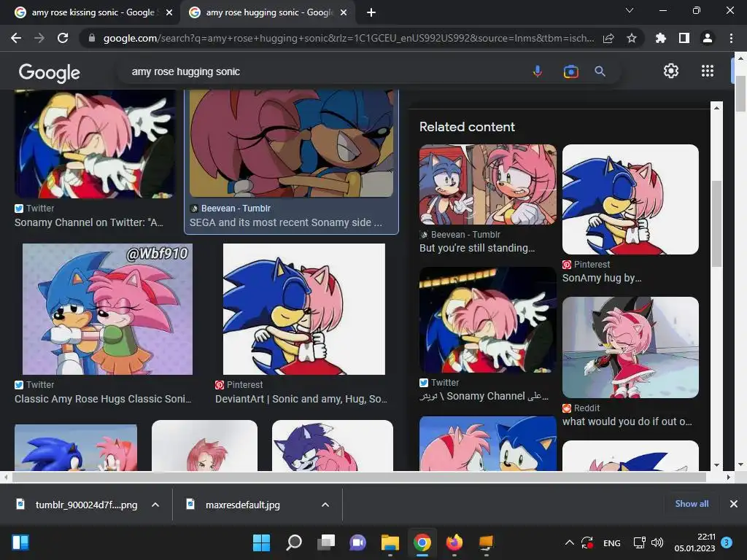Open the Windows Start menu
The width and height of the screenshot is (747, 560).
261,542
